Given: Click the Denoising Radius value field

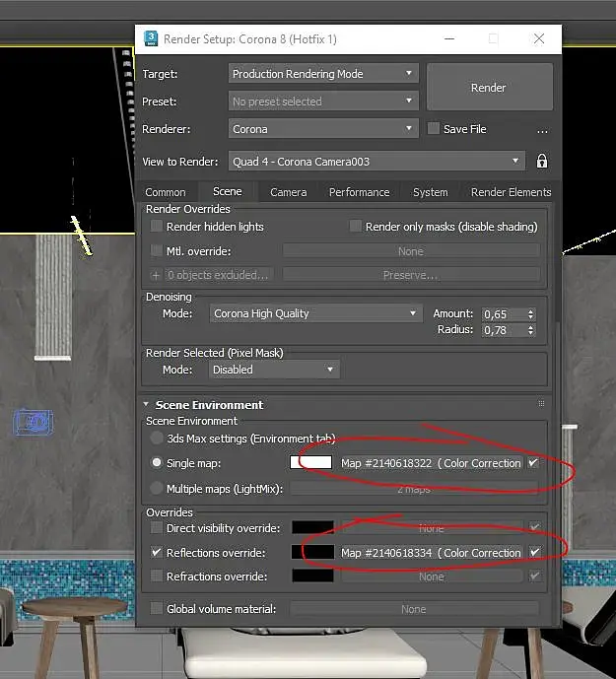Looking at the screenshot, I should click(x=504, y=330).
